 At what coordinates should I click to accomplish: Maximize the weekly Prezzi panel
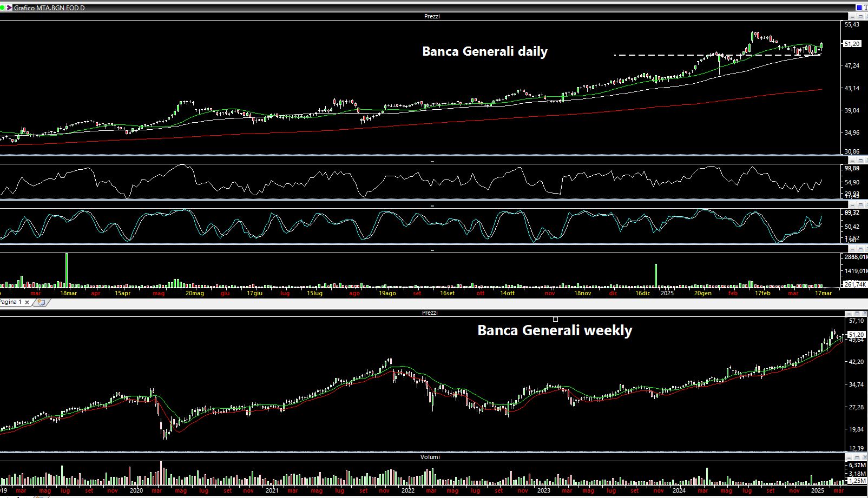(x=857, y=314)
